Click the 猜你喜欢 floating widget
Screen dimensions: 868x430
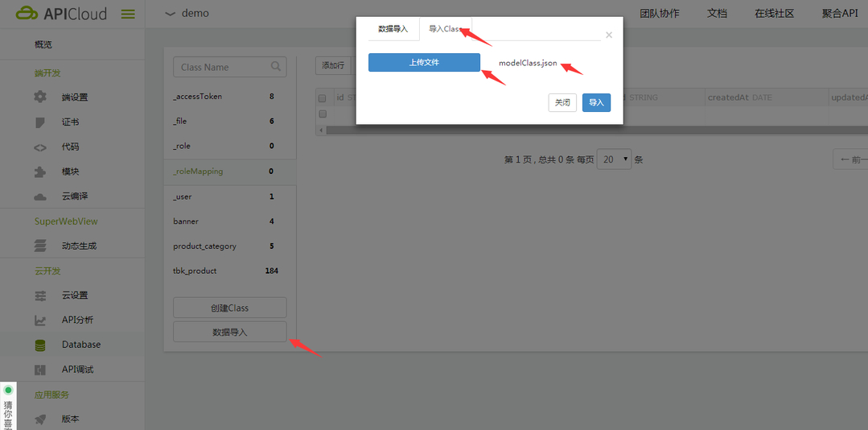tap(8, 406)
